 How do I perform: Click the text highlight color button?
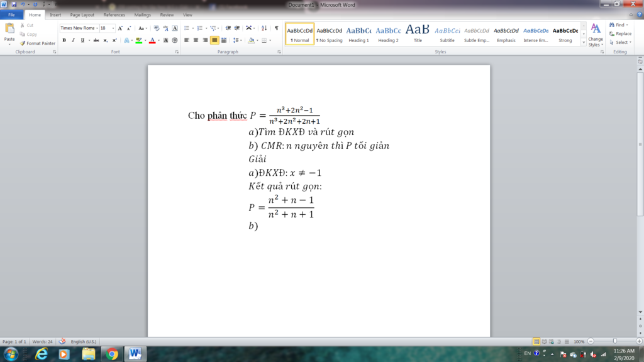[139, 40]
